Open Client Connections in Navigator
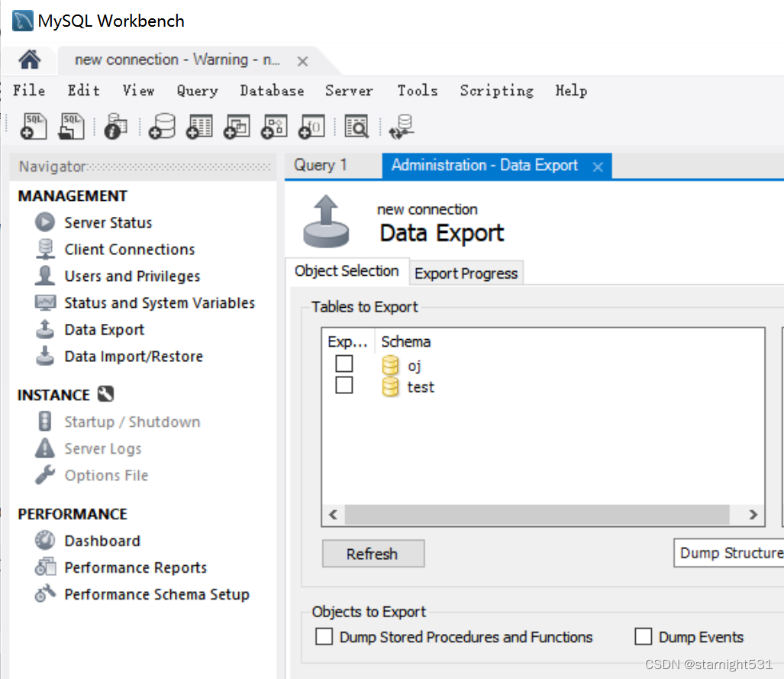This screenshot has width=784, height=679. point(130,249)
